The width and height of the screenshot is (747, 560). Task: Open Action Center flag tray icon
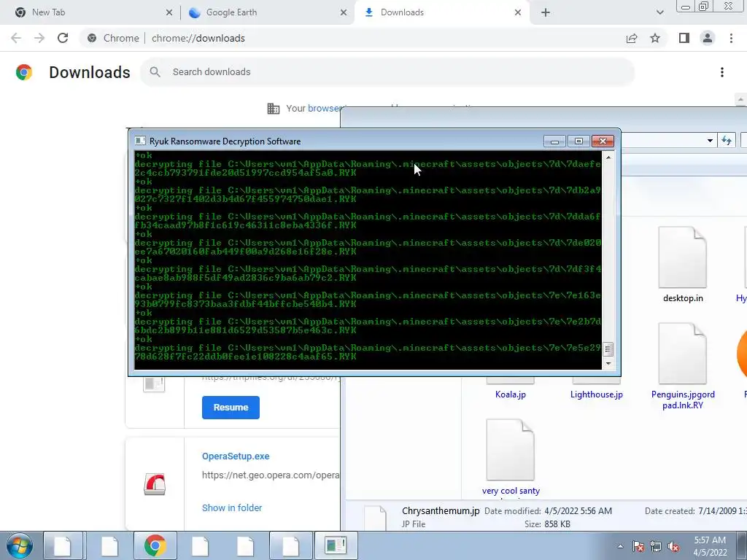click(x=638, y=546)
